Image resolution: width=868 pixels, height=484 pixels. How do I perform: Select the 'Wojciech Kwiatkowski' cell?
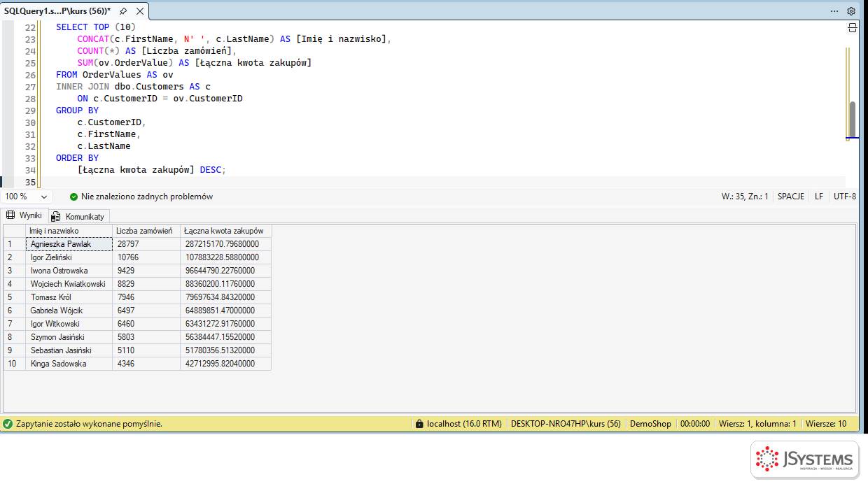[69, 284]
